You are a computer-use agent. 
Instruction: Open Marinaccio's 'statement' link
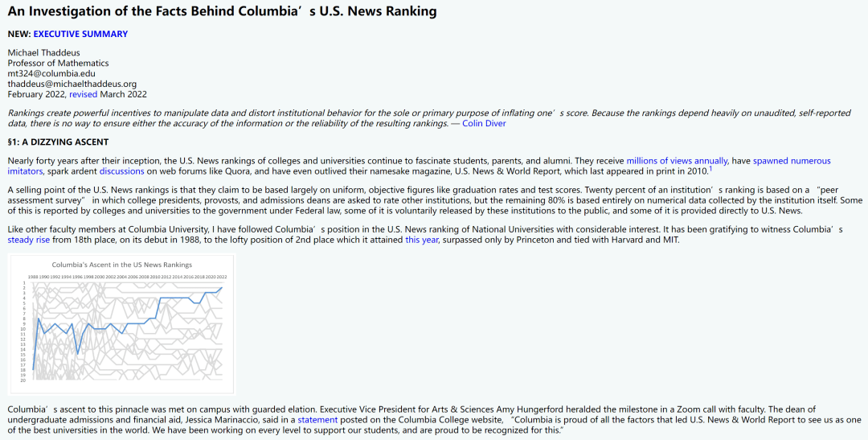317,420
